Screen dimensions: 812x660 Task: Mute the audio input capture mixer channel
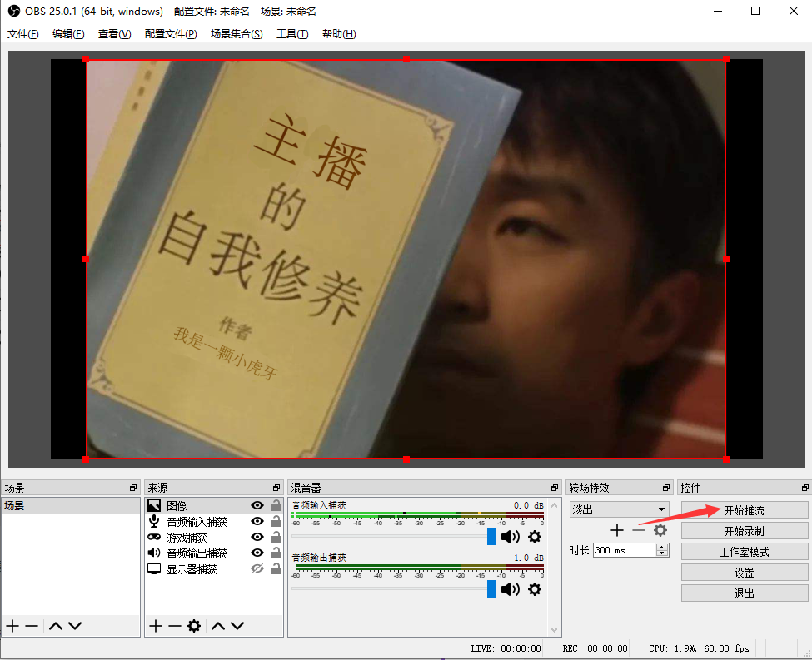[x=510, y=537]
